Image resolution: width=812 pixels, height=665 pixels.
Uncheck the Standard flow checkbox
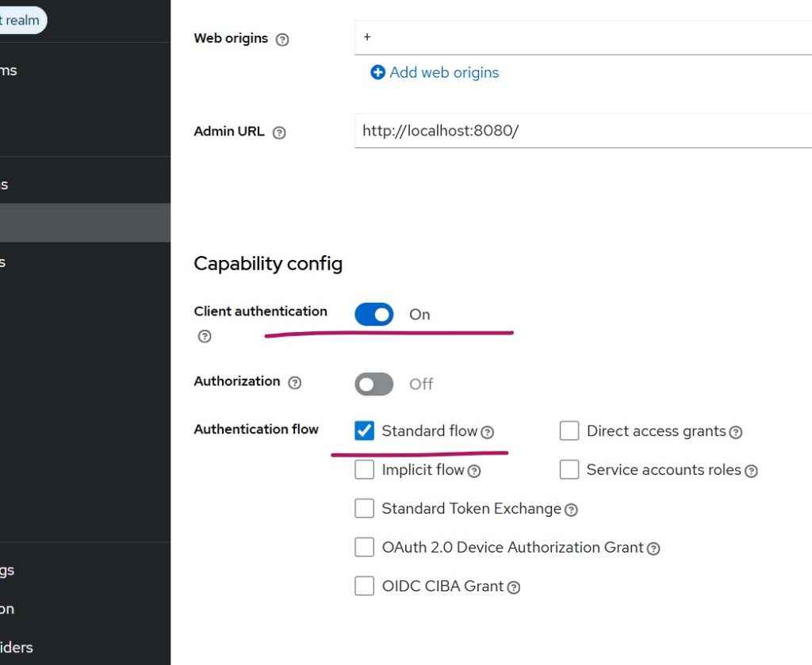pyautogui.click(x=364, y=430)
